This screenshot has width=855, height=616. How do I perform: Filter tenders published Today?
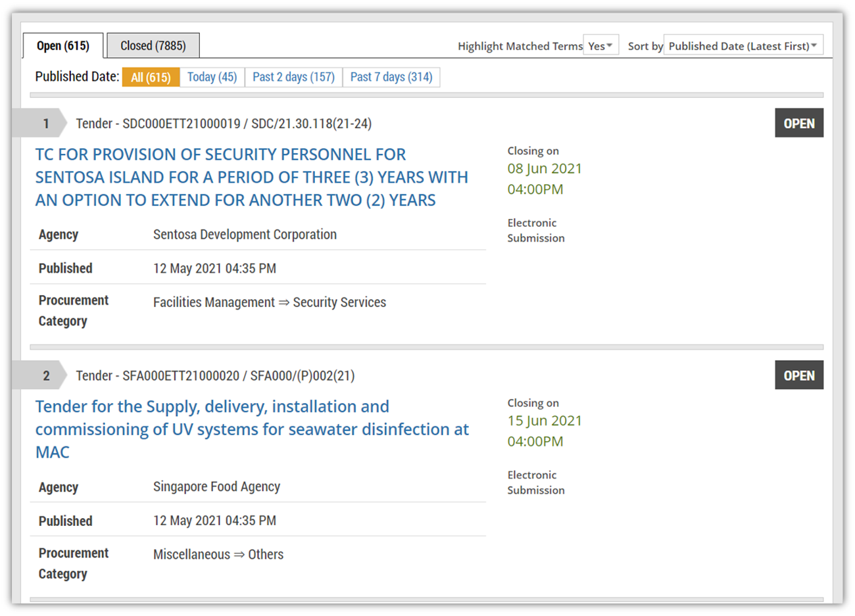tap(212, 76)
